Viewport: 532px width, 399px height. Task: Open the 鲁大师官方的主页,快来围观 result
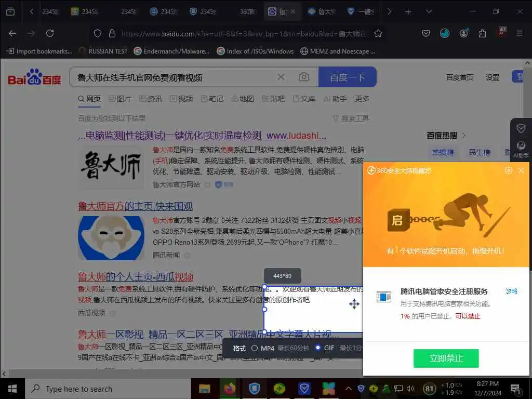coord(136,206)
